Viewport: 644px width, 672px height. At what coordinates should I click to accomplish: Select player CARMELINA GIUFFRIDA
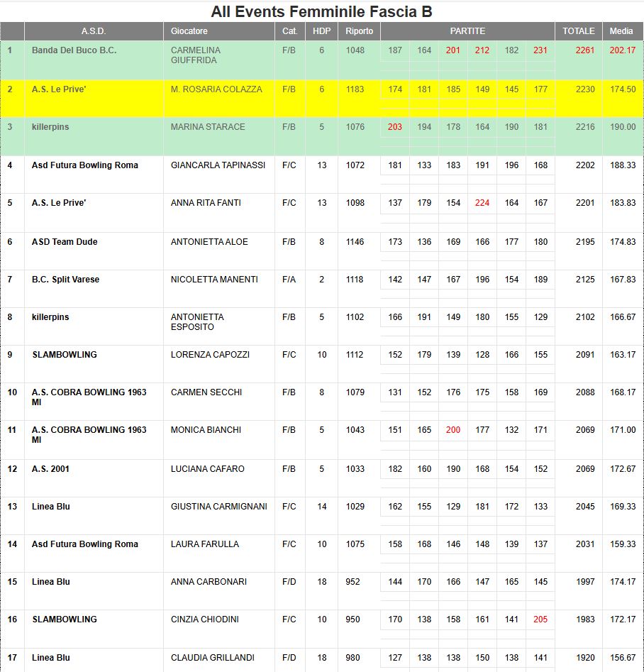tap(196, 55)
